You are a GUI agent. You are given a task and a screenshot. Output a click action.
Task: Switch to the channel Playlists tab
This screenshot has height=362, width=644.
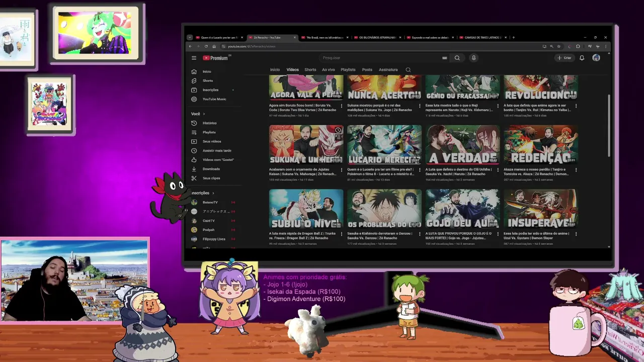[x=348, y=70]
